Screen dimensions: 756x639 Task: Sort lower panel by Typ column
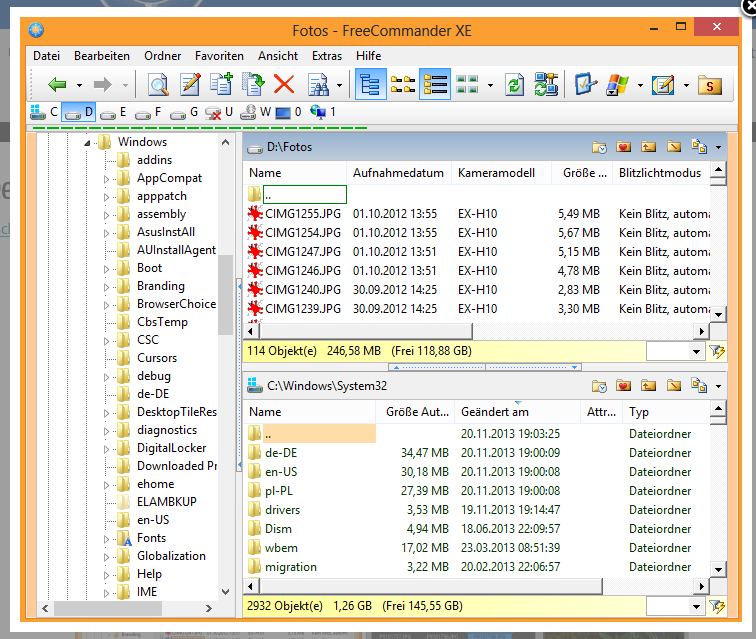pyautogui.click(x=666, y=412)
